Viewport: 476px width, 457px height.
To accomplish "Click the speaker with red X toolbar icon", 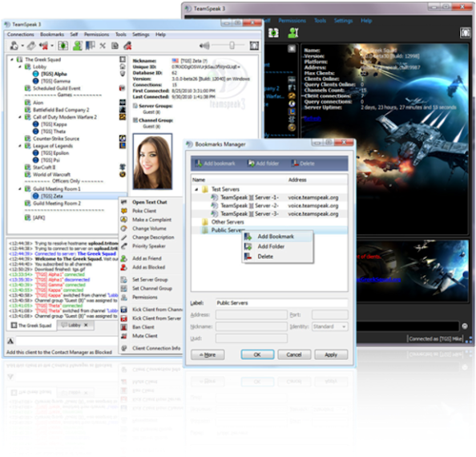I will click(x=43, y=46).
